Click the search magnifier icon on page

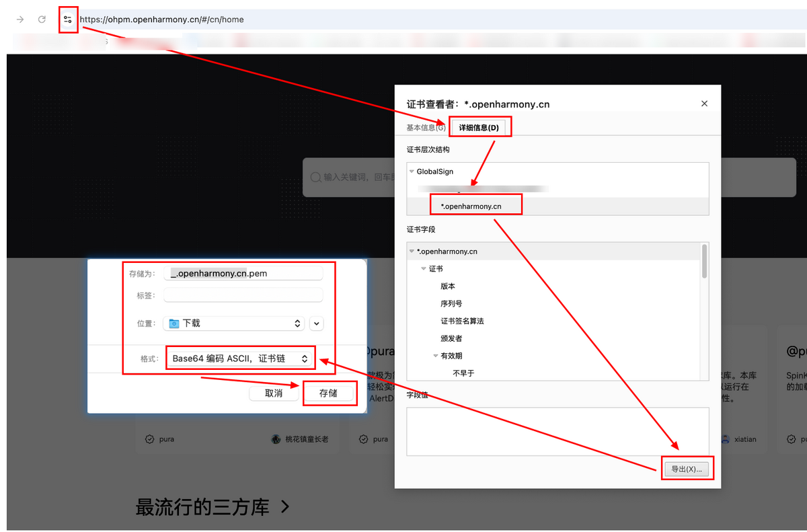tap(315, 177)
